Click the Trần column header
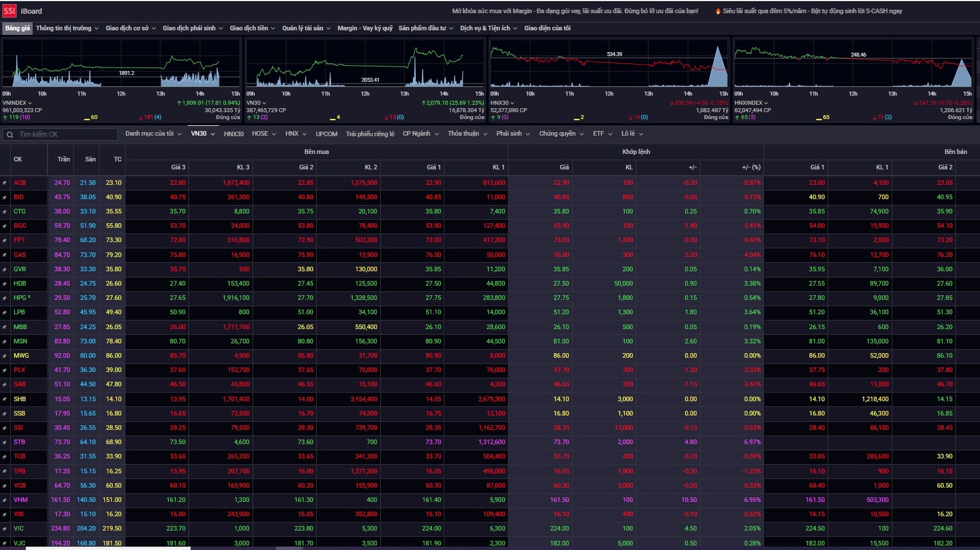The width and height of the screenshot is (980, 550). [x=64, y=160]
